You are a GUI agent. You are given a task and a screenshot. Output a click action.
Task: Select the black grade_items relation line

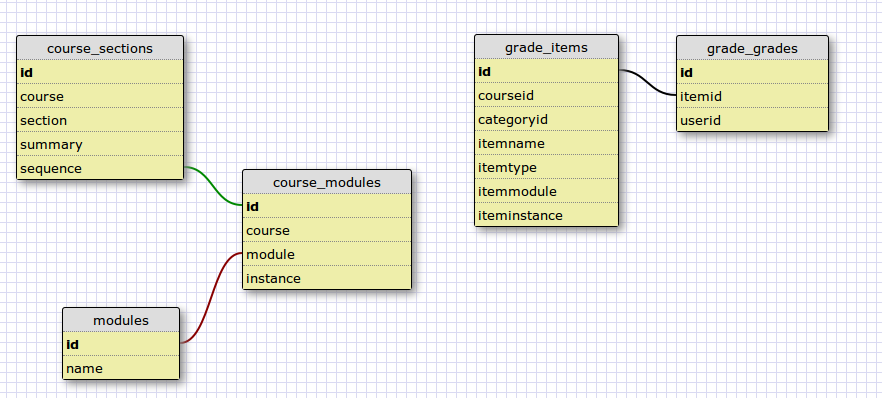point(647,83)
